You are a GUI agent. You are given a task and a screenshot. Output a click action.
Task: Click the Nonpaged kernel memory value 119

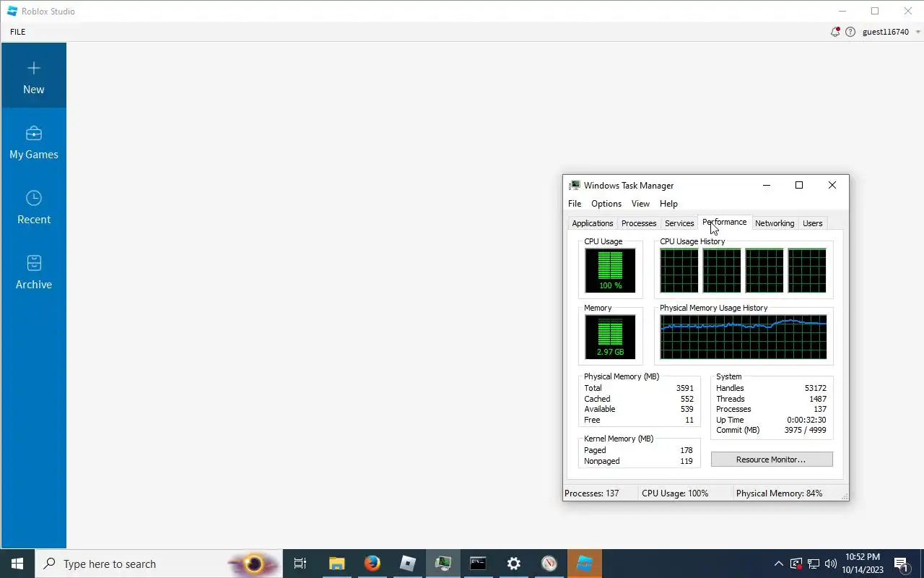point(687,461)
